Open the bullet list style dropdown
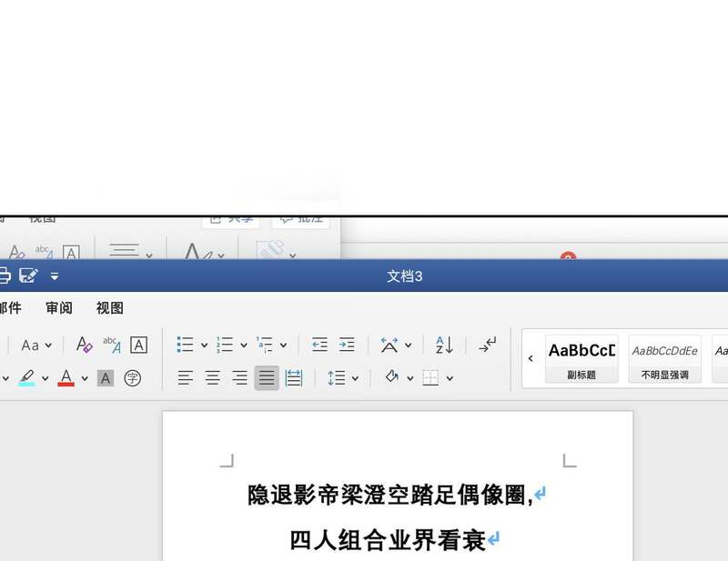Viewport: 728px width, 561px height. (x=204, y=346)
